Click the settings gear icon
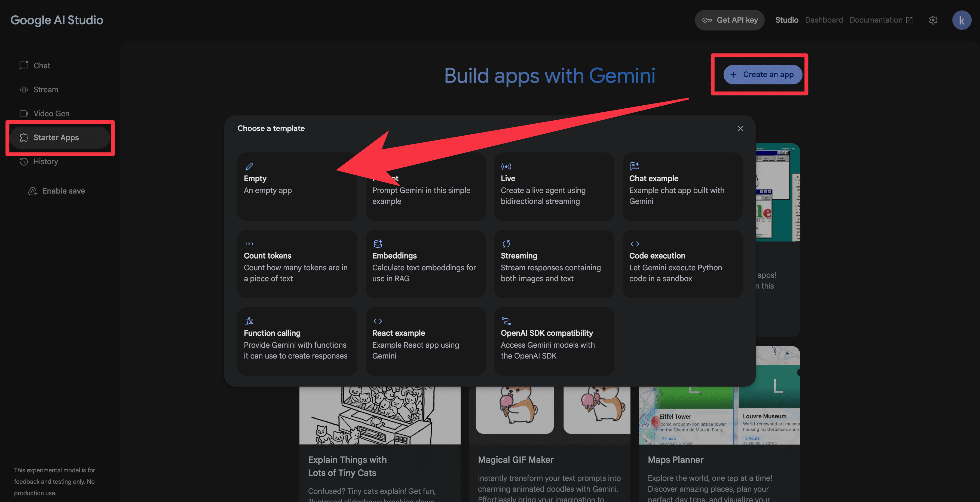Viewport: 980px width, 502px height. (933, 20)
